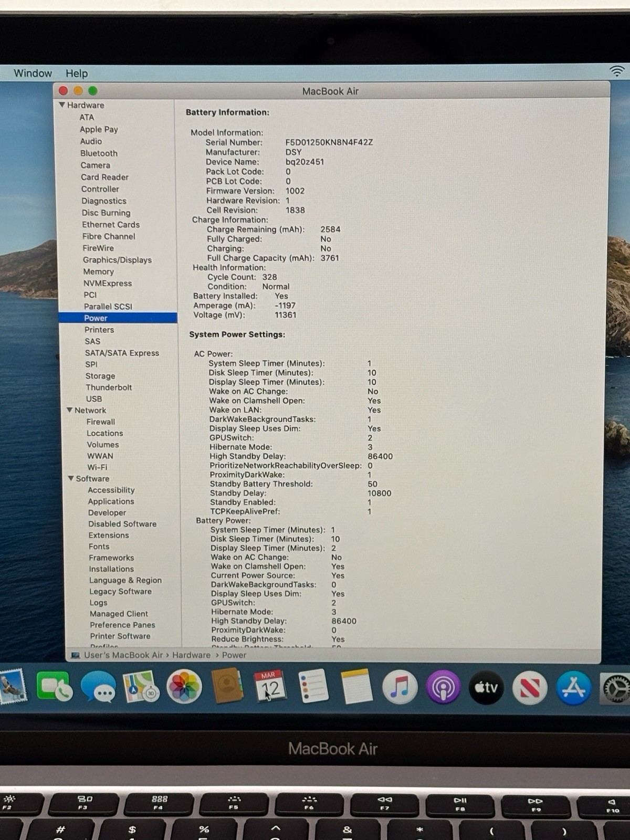Open Notes app in the Dock
630x840 pixels.
[x=356, y=686]
